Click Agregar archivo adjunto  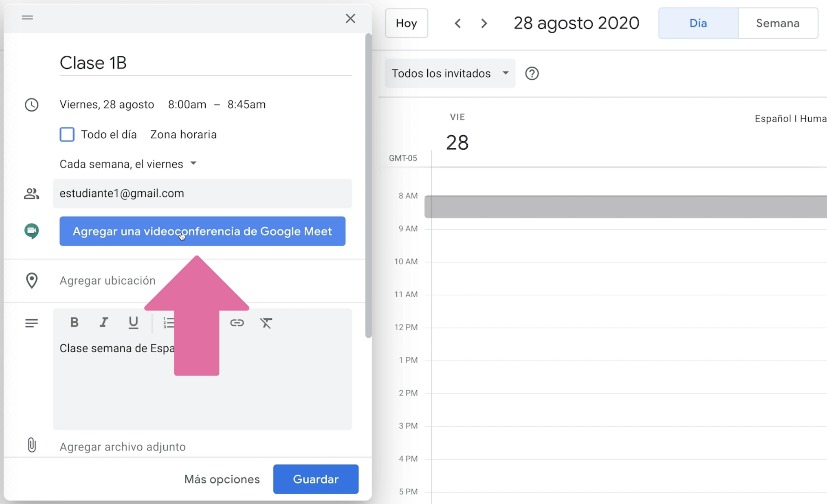[123, 447]
